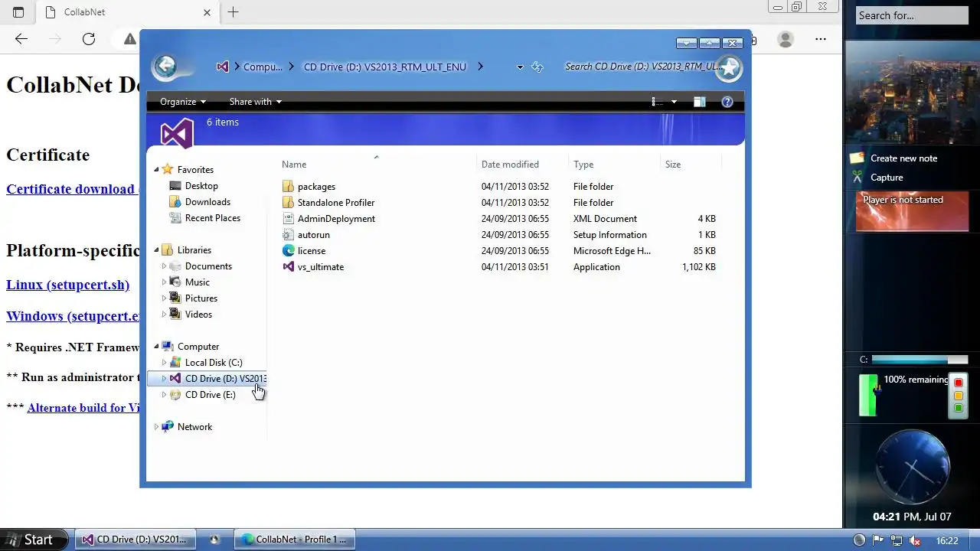980x551 pixels.
Task: Select the vs_ultimate application icon
Action: point(288,267)
